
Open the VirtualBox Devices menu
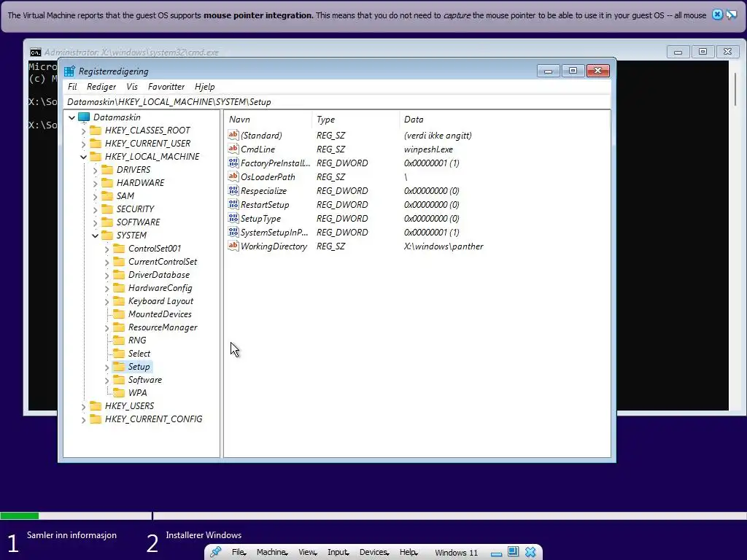[374, 553]
